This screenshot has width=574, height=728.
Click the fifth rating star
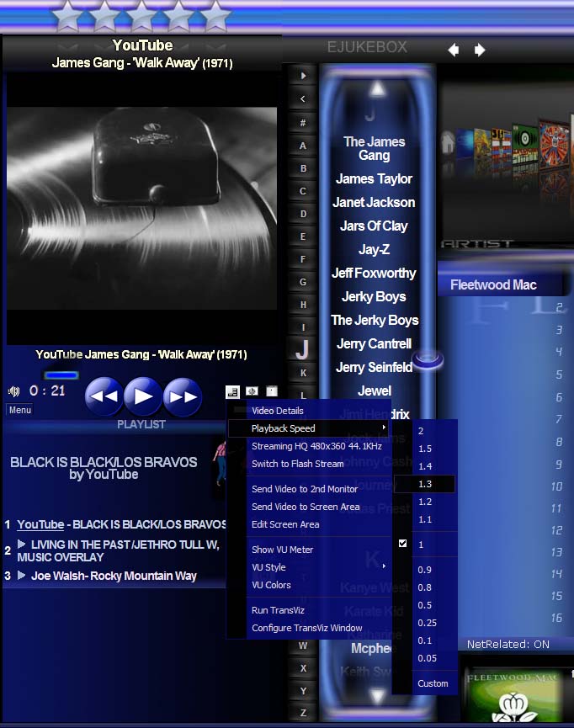coord(215,16)
